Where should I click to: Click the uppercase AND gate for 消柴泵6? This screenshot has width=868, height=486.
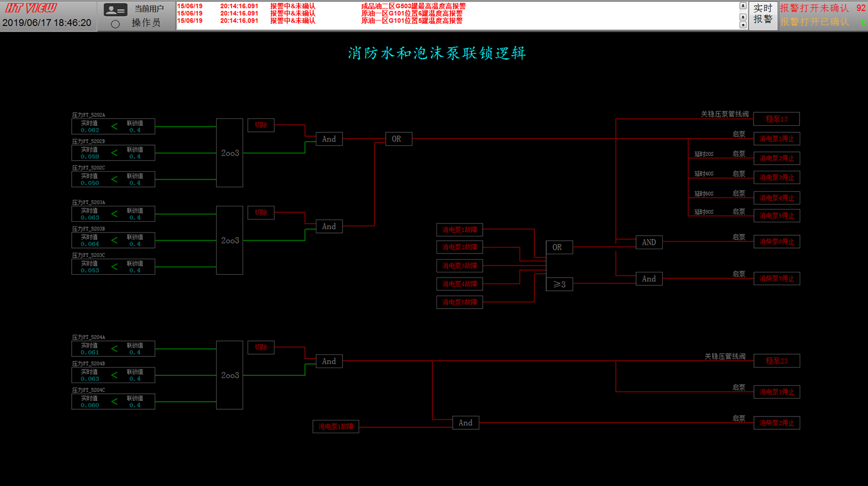(648, 242)
